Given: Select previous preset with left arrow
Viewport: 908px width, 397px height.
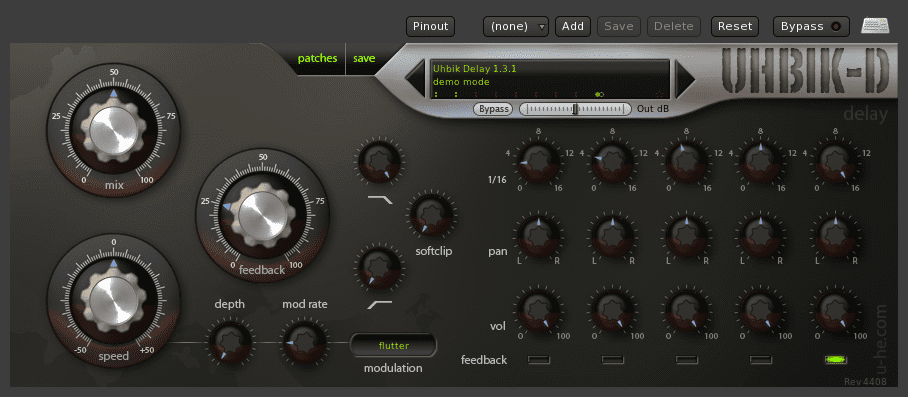Looking at the screenshot, I should (415, 79).
